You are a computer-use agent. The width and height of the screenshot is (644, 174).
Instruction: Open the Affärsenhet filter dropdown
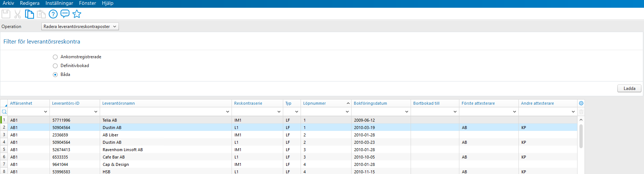pos(46,112)
